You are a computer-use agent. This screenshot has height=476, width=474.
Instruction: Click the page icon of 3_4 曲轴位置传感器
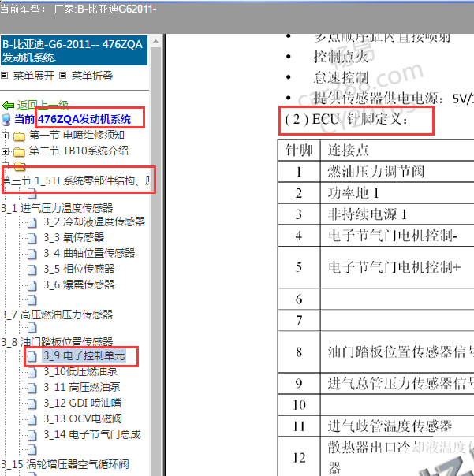pos(32,254)
